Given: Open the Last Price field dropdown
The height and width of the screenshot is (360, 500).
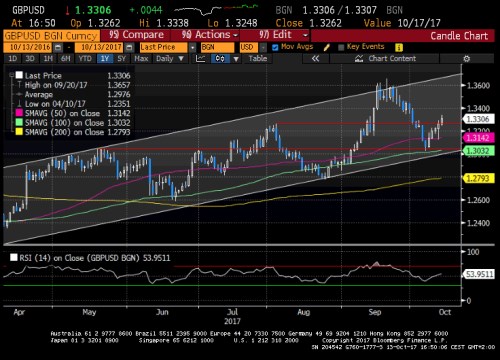Looking at the screenshot, I should [193, 47].
